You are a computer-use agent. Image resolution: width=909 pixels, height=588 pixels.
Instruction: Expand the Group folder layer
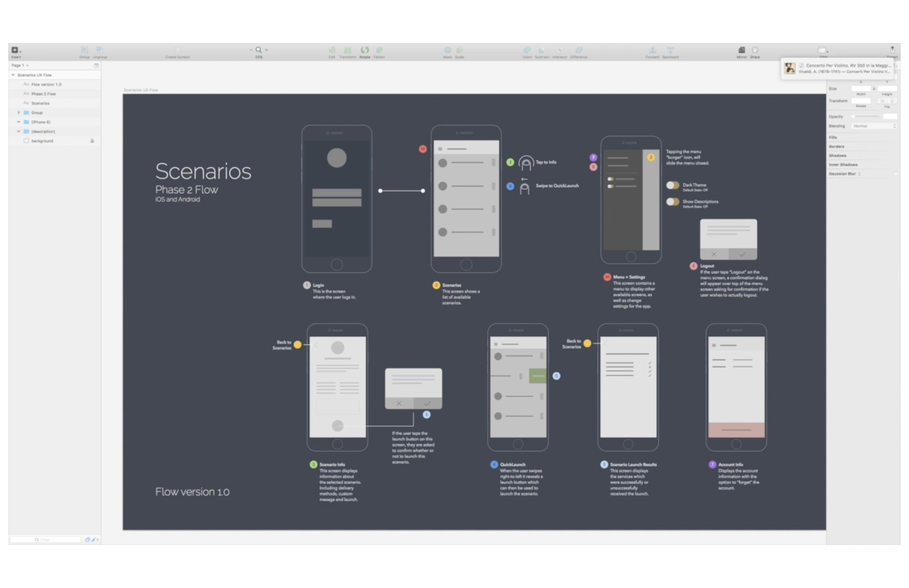click(x=19, y=113)
